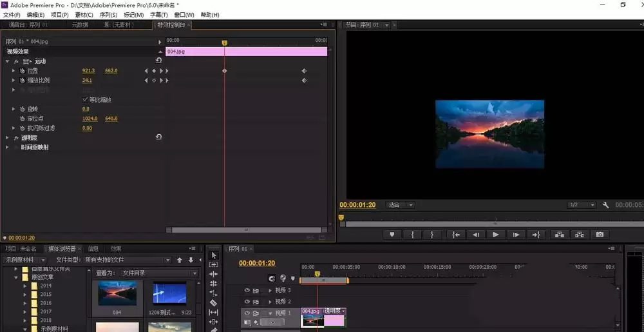Toggle the 位置 stopwatch animation icon
The height and width of the screenshot is (332, 644).
[x=22, y=71]
